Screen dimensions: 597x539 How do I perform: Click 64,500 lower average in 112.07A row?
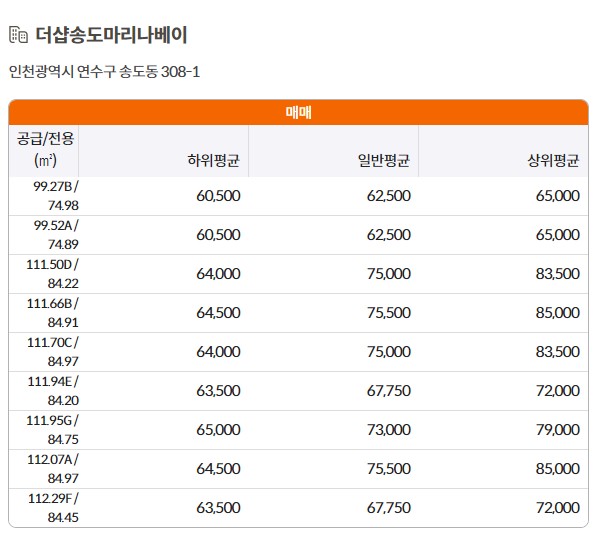point(218,469)
